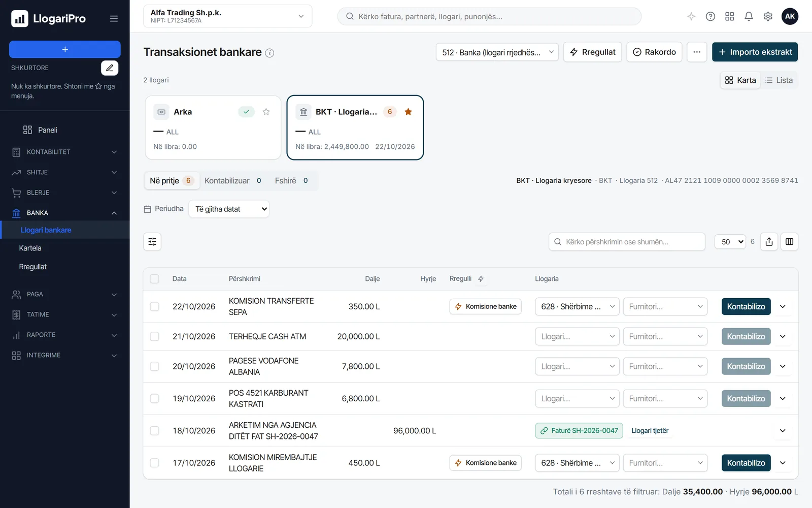The height and width of the screenshot is (508, 812).
Task: Check the 17/10/2026 KOMISION MIREMBAJTJE row
Action: (x=155, y=463)
